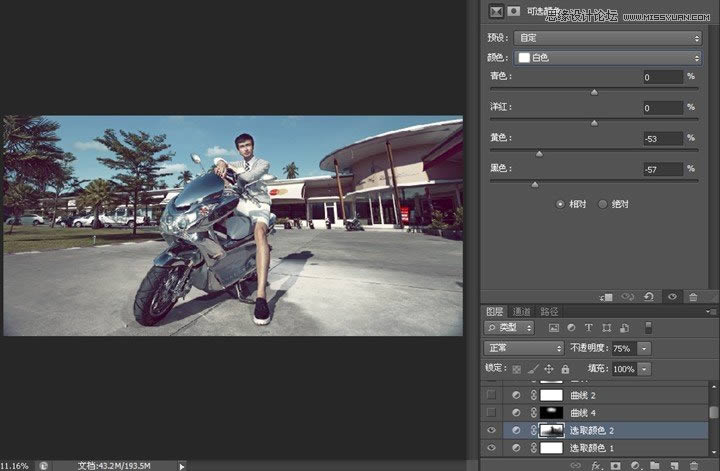Viewport: 720px width, 471px height.
Task: Select the 曲线 2 layer name
Action: point(583,395)
